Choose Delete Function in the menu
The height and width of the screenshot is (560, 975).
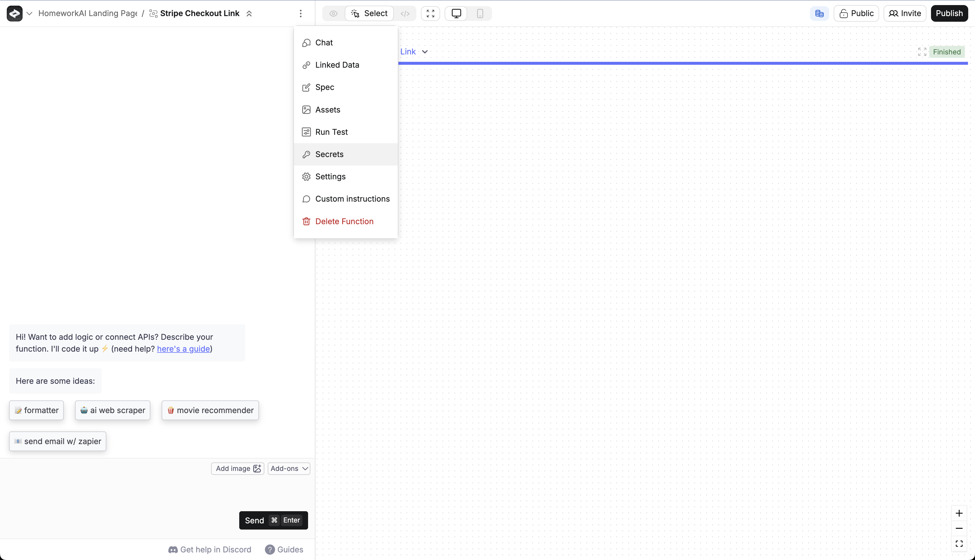344,221
